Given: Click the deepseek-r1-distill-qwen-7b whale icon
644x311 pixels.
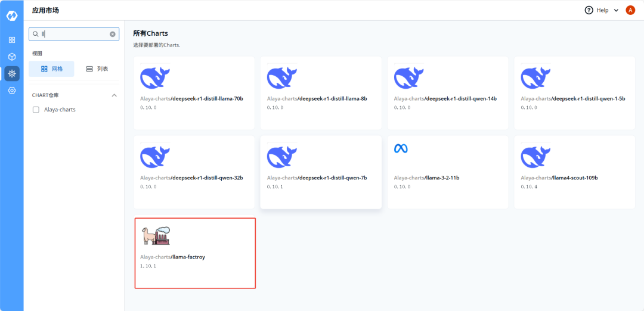Looking at the screenshot, I should click(x=281, y=157).
